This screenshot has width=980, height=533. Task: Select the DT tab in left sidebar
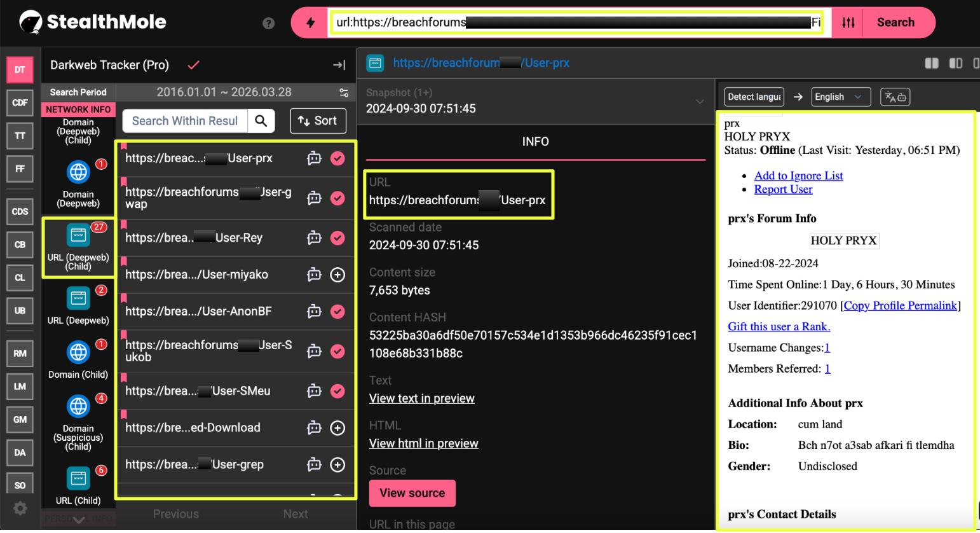click(20, 70)
